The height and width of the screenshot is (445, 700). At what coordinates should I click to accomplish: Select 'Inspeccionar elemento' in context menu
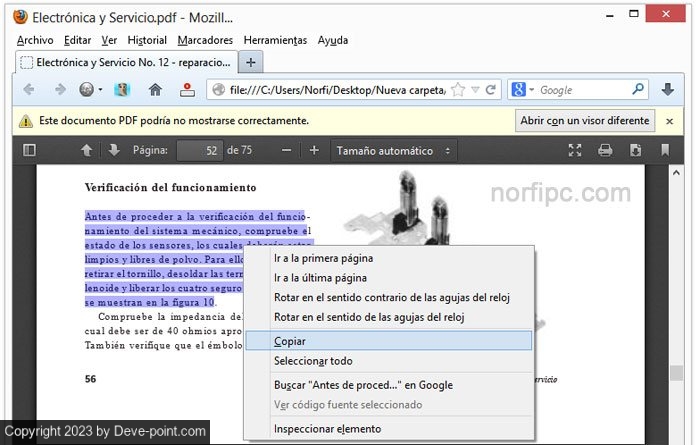click(327, 429)
